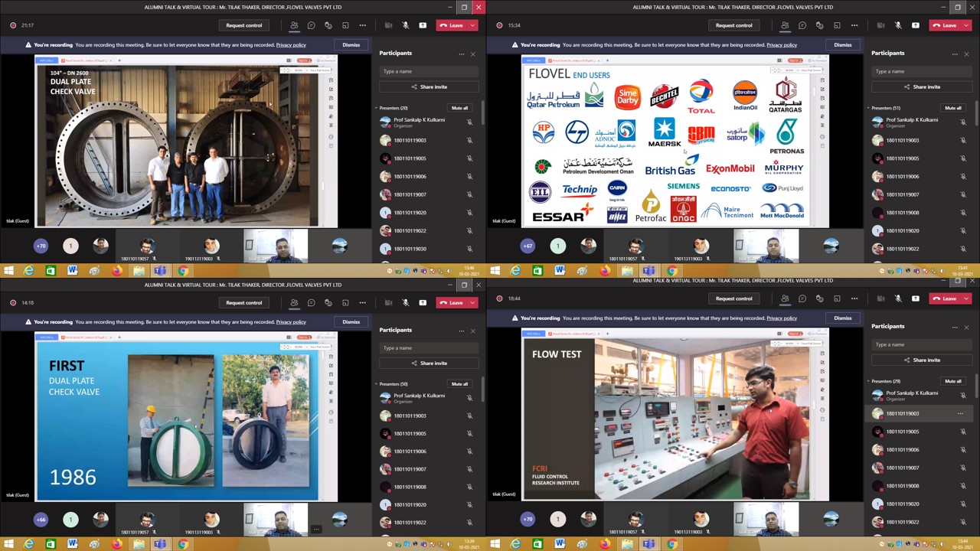Collapse Presenters (50) list in 14:18 meeting
Viewport: 980px width, 551px height.
click(x=376, y=384)
